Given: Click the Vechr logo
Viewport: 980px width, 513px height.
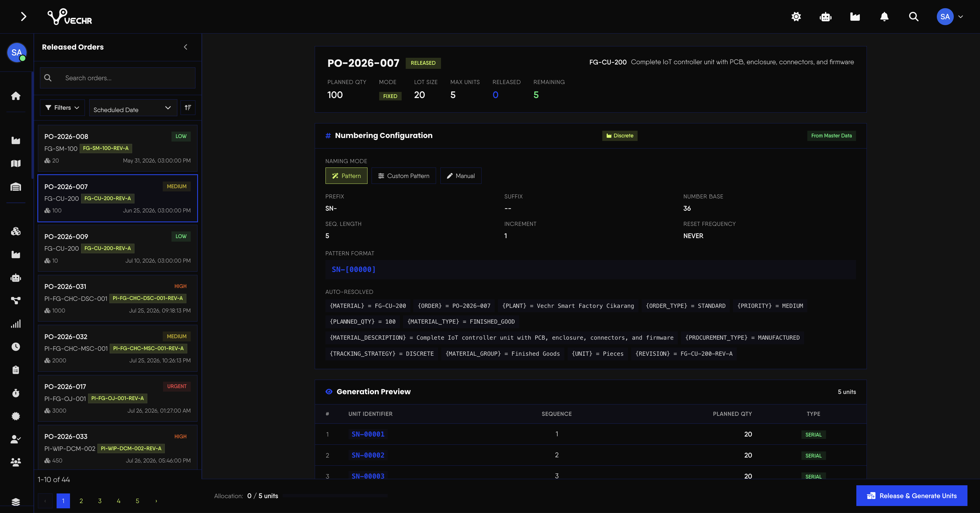Looking at the screenshot, I should (70, 17).
